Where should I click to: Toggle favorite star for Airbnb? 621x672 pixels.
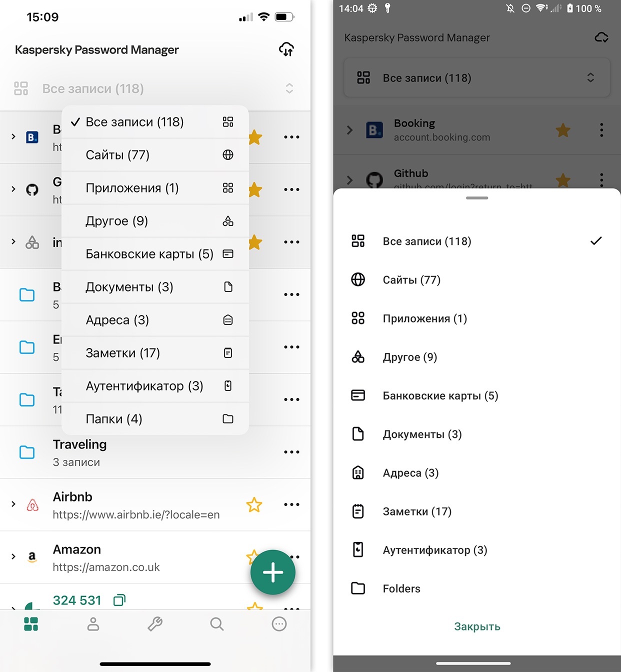click(x=254, y=504)
